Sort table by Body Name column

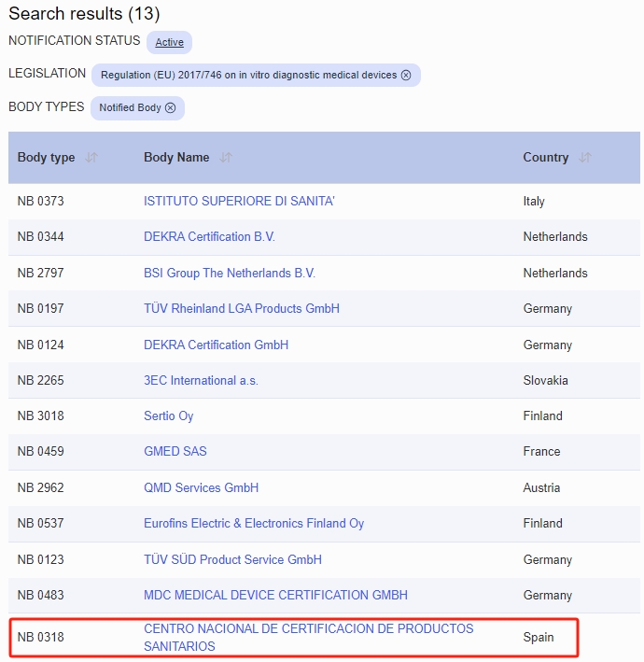(x=226, y=158)
